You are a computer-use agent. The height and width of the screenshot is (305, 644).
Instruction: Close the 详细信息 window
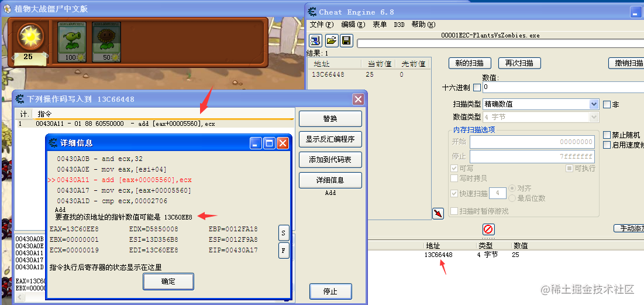pyautogui.click(x=283, y=143)
